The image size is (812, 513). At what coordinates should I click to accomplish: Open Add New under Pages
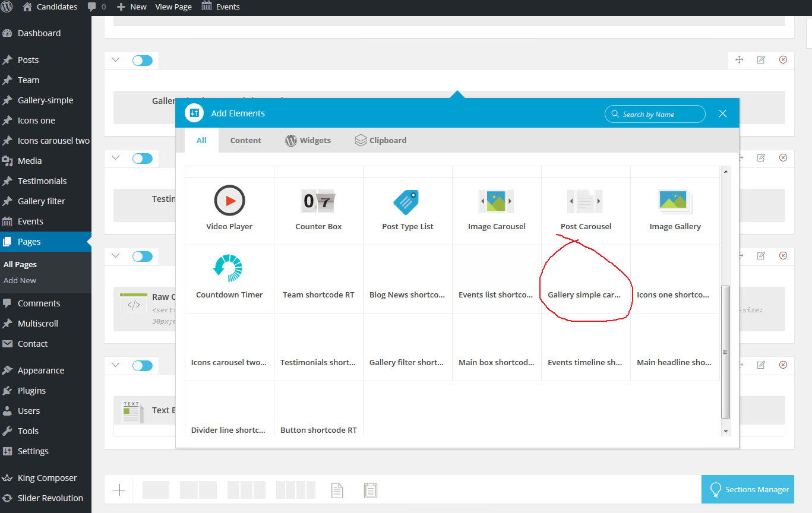click(x=20, y=280)
